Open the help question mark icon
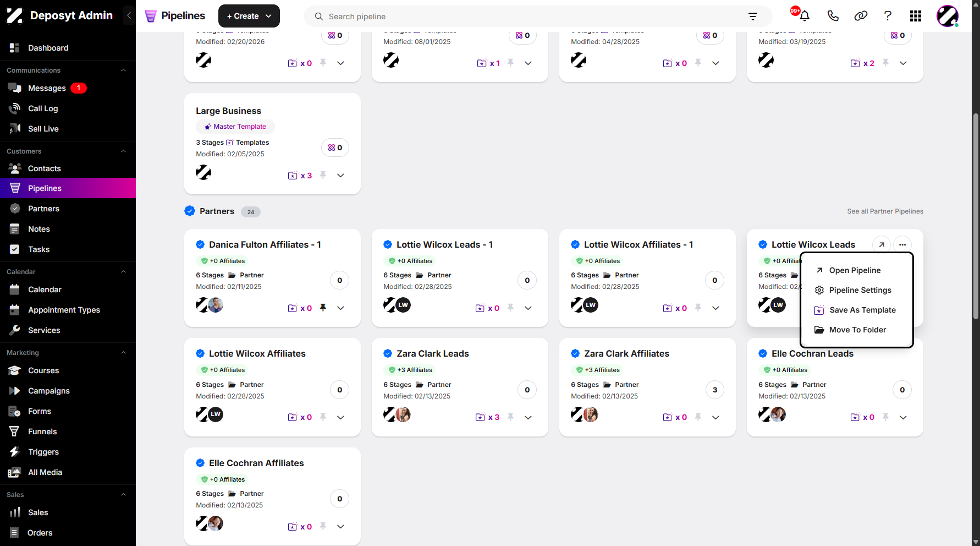 click(x=888, y=16)
